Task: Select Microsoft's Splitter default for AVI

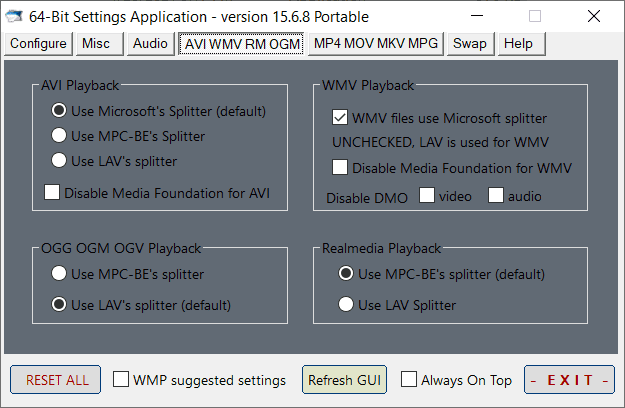Action: [x=59, y=110]
